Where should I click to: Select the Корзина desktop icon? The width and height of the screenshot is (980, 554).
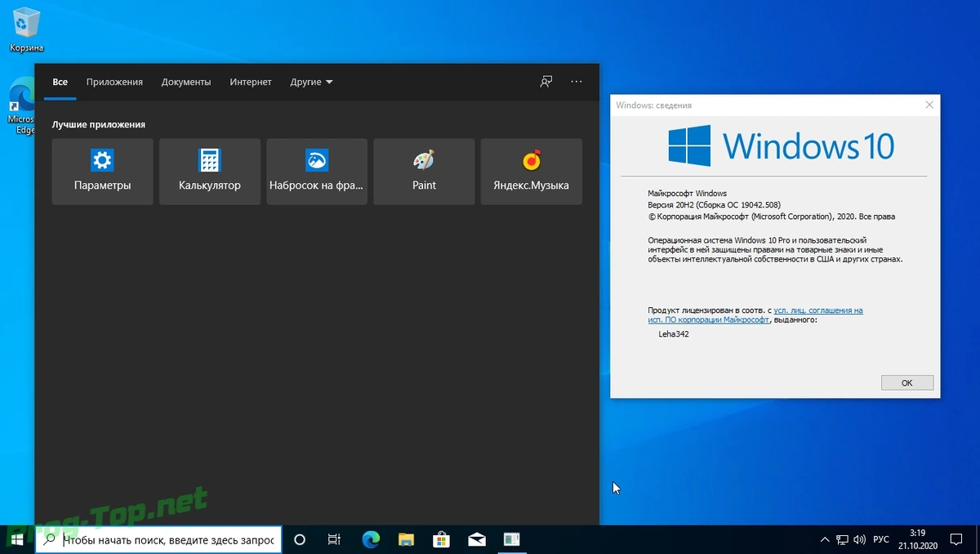click(x=27, y=30)
